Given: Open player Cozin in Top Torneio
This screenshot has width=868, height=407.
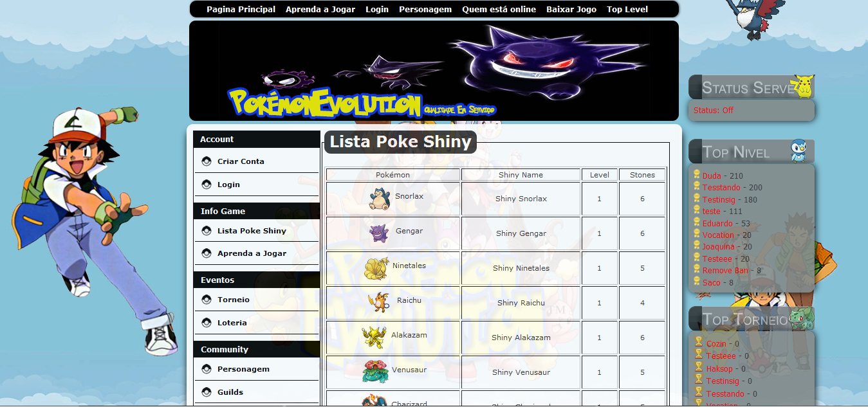Looking at the screenshot, I should coord(717,344).
